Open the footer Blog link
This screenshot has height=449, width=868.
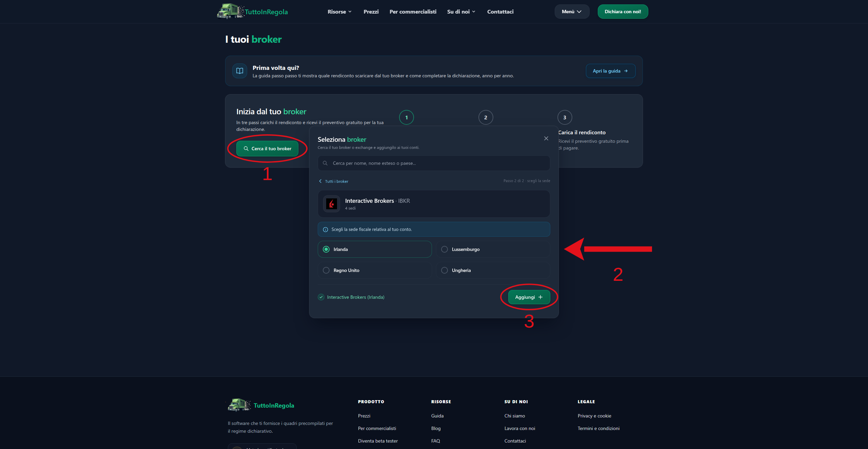coord(436,428)
